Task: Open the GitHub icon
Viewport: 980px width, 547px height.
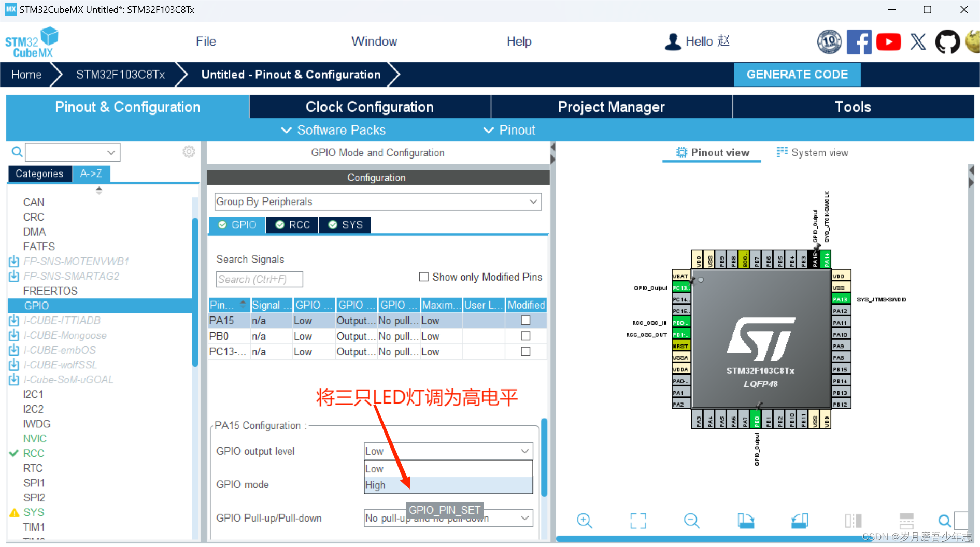Action: click(947, 41)
